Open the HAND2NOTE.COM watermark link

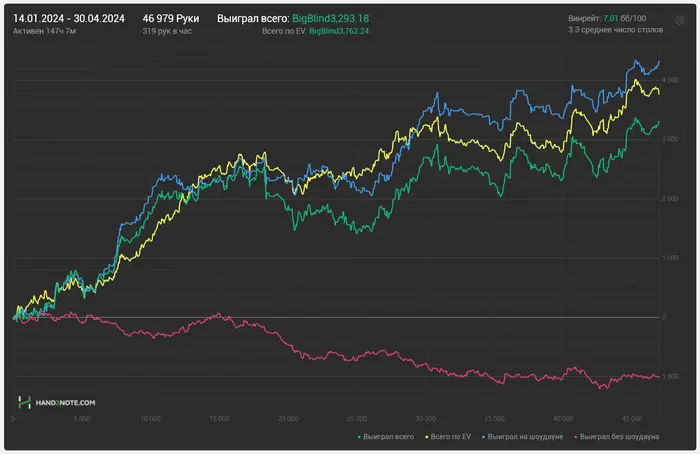pyautogui.click(x=66, y=402)
